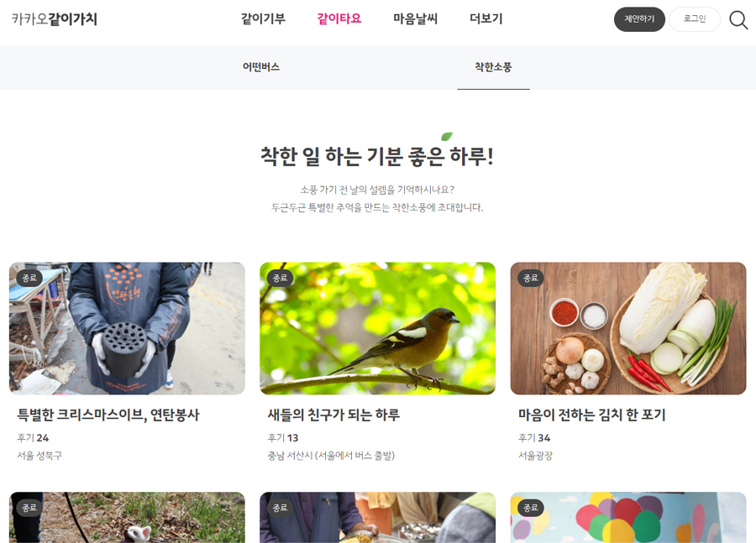The height and width of the screenshot is (543, 756).
Task: Click 종료 badge on food serving card
Action: [280, 508]
